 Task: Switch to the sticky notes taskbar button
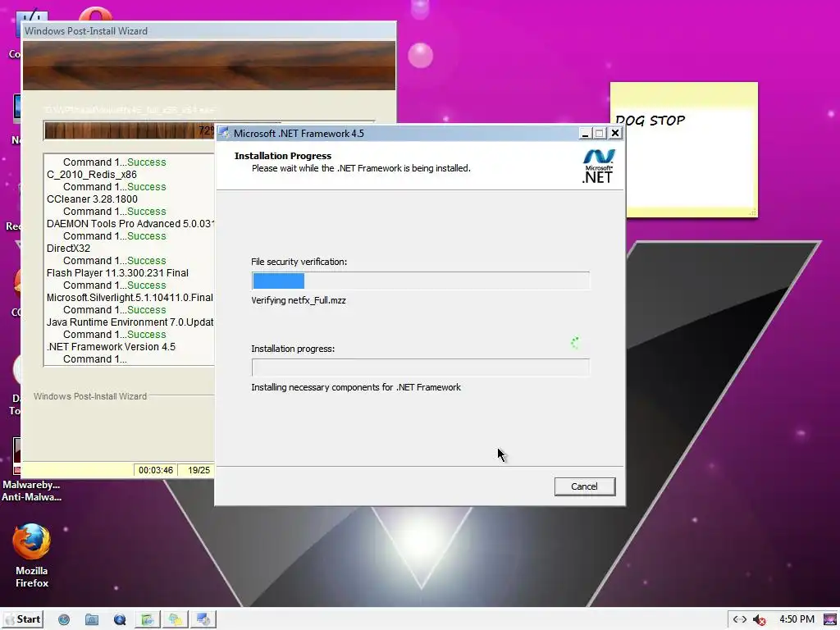click(x=176, y=619)
